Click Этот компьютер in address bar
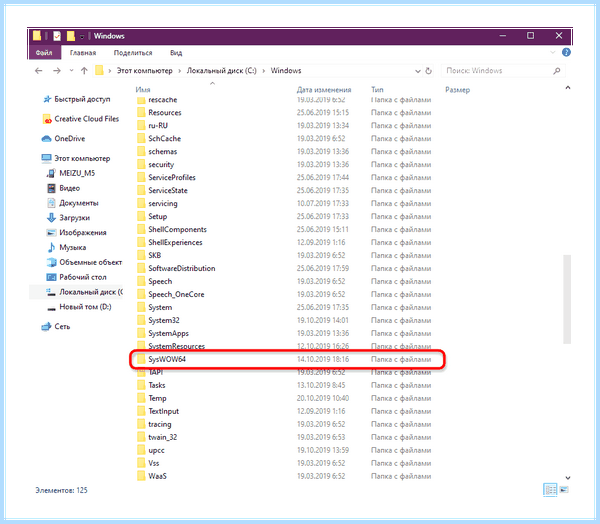This screenshot has width=600, height=524. tap(145, 71)
